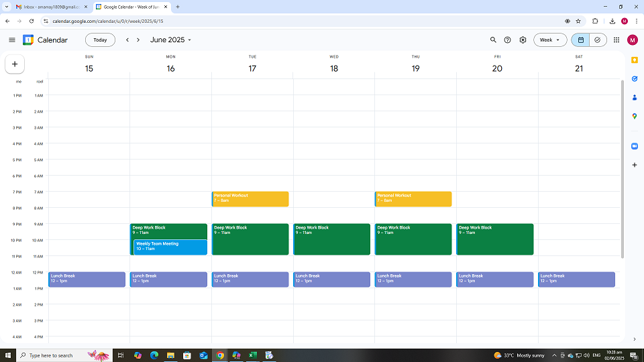Image resolution: width=644 pixels, height=362 pixels.
Task: Select Tuesday 17 date header
Action: click(x=252, y=68)
